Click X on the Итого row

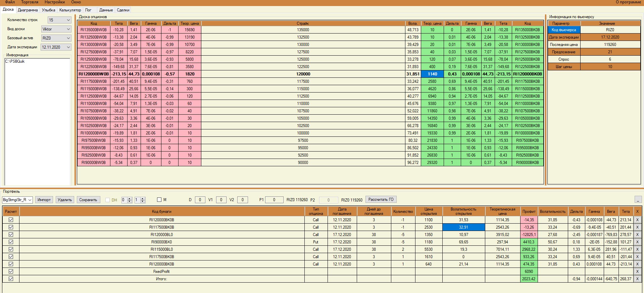pyautogui.click(x=637, y=279)
